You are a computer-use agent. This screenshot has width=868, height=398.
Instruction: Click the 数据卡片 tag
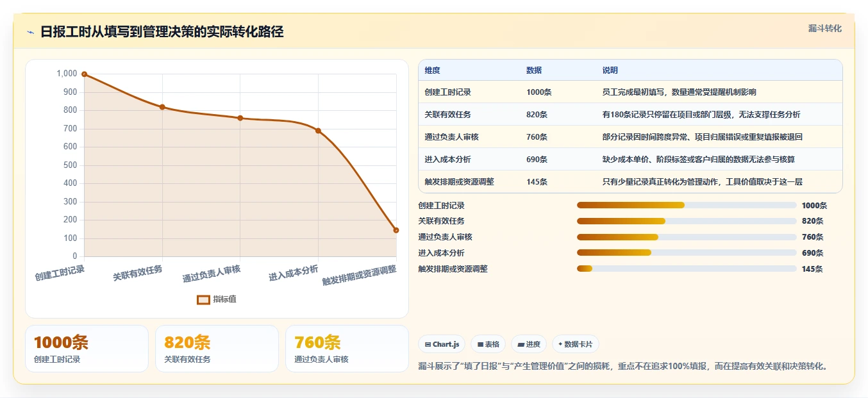(576, 344)
